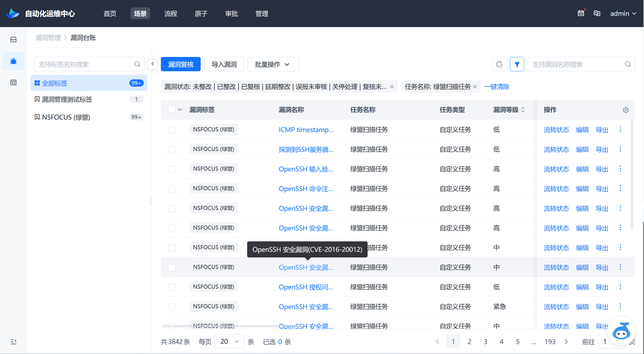The height and width of the screenshot is (354, 644).
Task: Click the app logo icon
Action: [x=13, y=14]
